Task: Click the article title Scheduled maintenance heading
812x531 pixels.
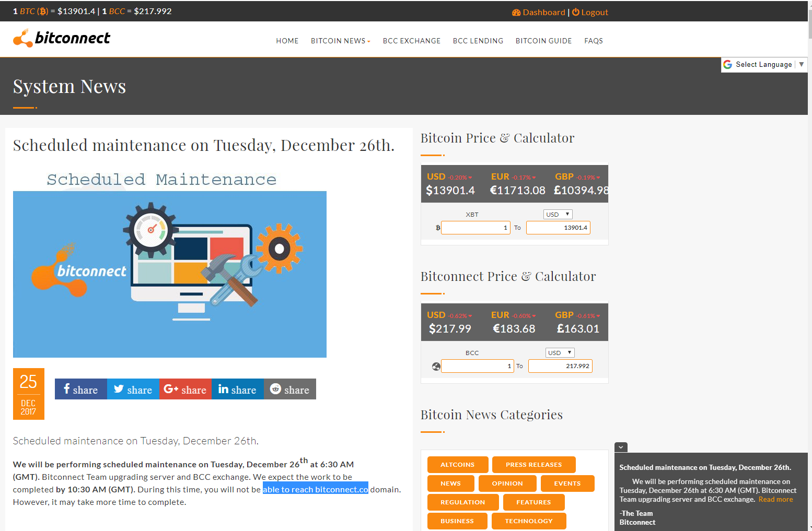Action: click(204, 145)
